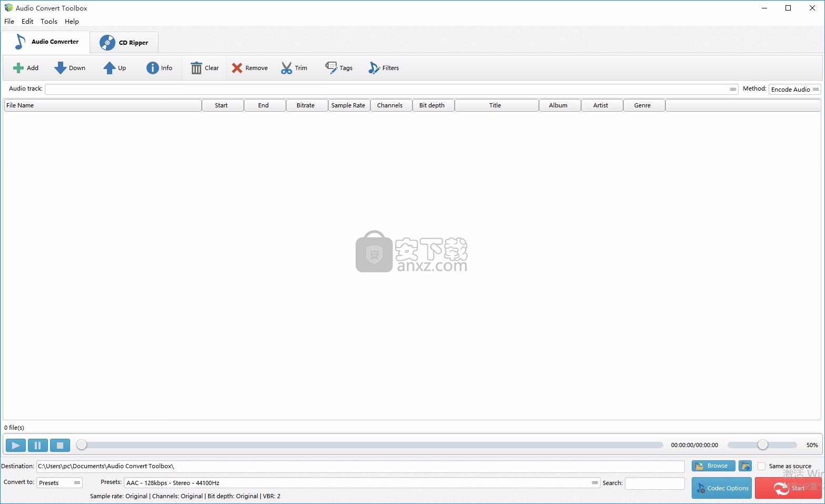
Task: Click the Bit depth column header
Action: point(434,105)
